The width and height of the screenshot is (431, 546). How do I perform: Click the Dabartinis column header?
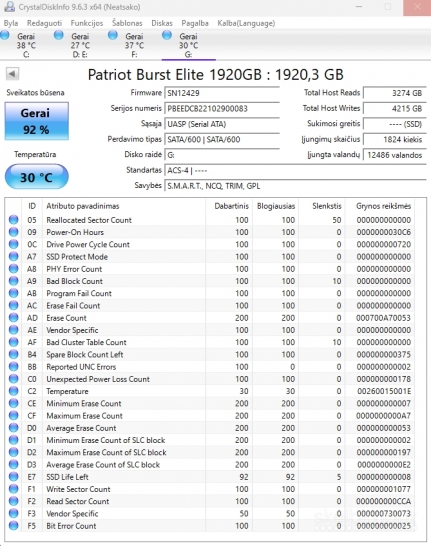[229, 206]
